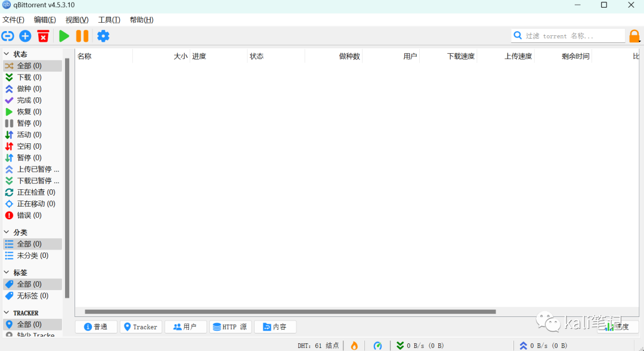Select the 上传已暂停 status filter

click(32, 170)
